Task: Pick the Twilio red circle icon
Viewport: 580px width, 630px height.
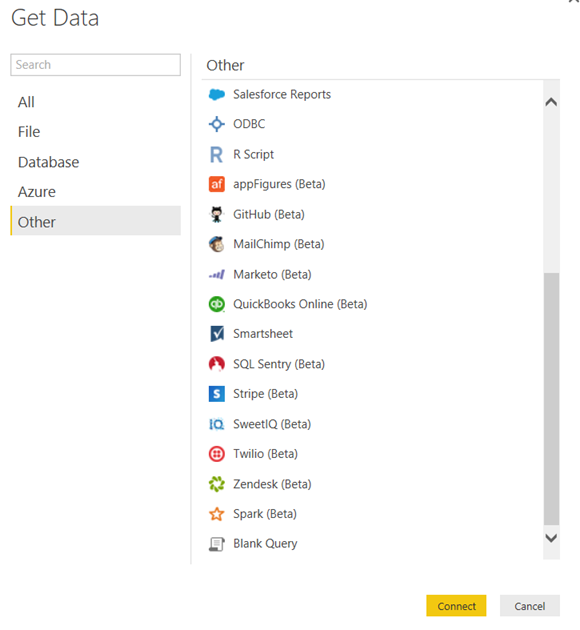Action: point(216,454)
